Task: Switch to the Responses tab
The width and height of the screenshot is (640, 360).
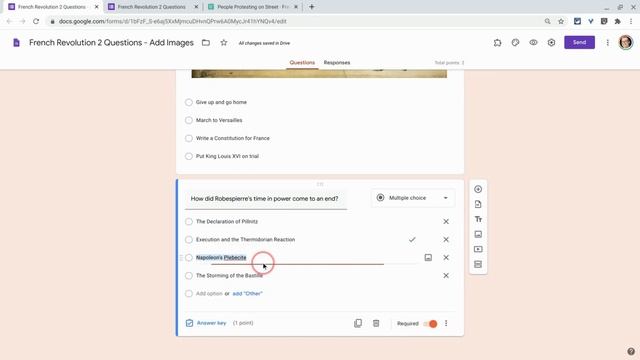Action: (337, 62)
